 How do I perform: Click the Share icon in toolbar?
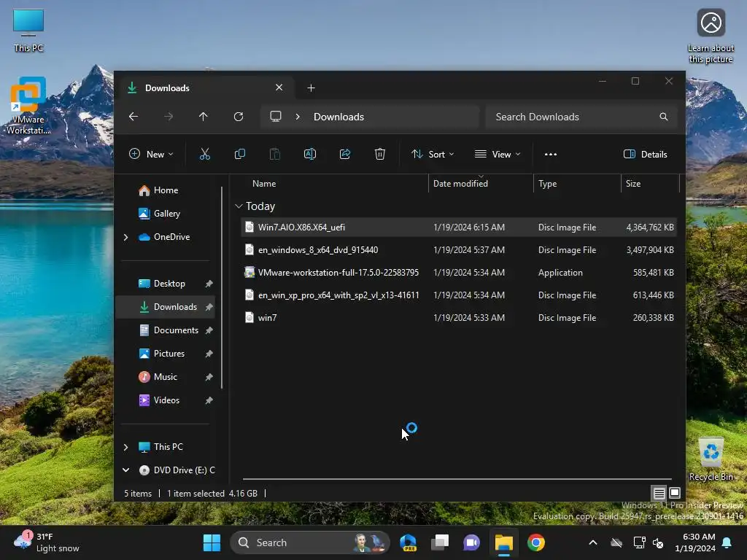[x=345, y=154]
